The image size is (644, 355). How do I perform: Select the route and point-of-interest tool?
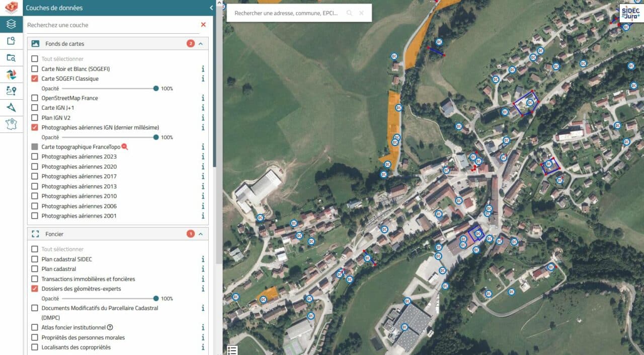point(11,91)
